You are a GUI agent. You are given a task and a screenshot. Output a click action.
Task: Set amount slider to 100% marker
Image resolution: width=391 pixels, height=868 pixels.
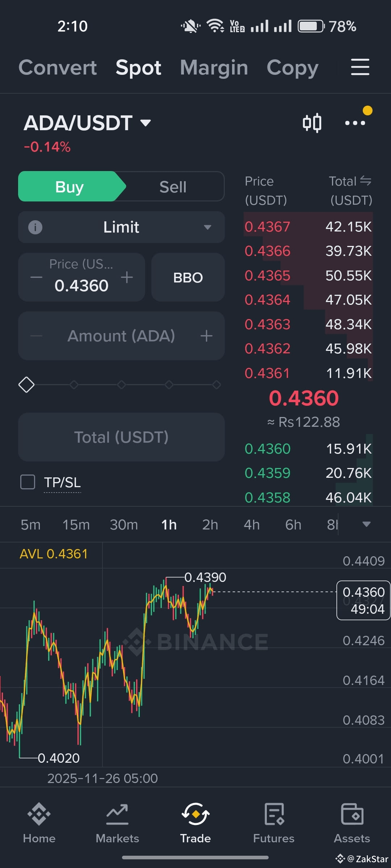216,384
